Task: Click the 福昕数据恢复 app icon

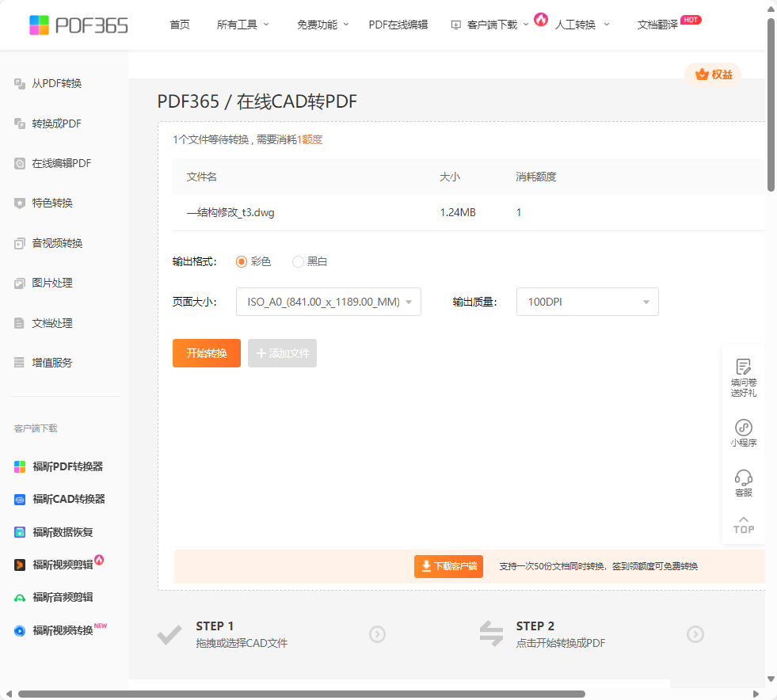Action: point(20,533)
